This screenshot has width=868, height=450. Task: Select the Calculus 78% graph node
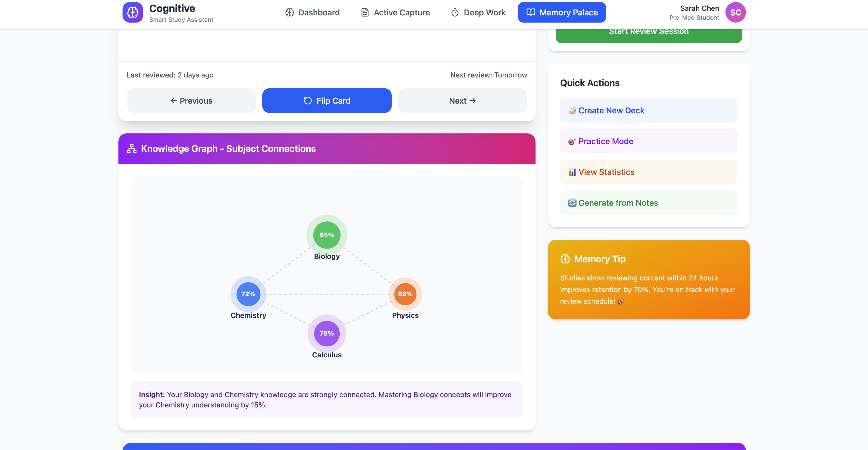(327, 333)
